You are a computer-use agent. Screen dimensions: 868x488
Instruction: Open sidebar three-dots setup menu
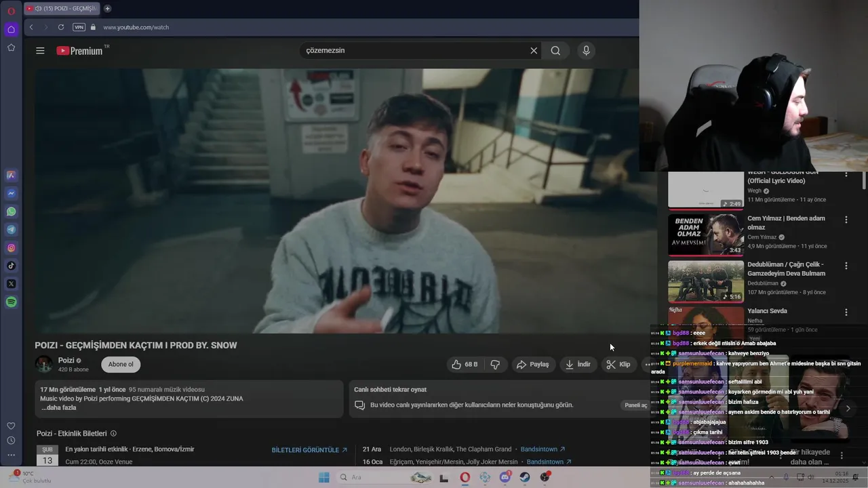[11, 455]
